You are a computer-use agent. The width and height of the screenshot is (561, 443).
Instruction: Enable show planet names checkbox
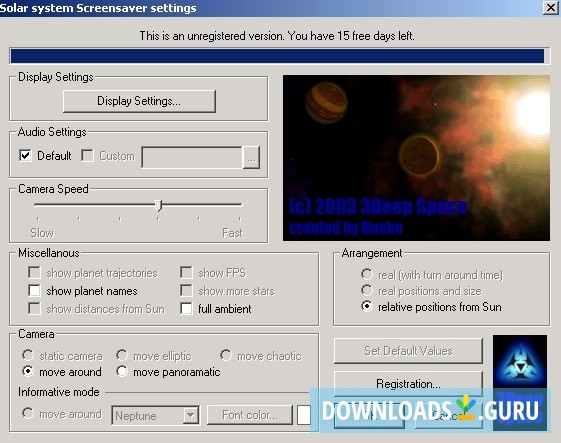tap(34, 291)
